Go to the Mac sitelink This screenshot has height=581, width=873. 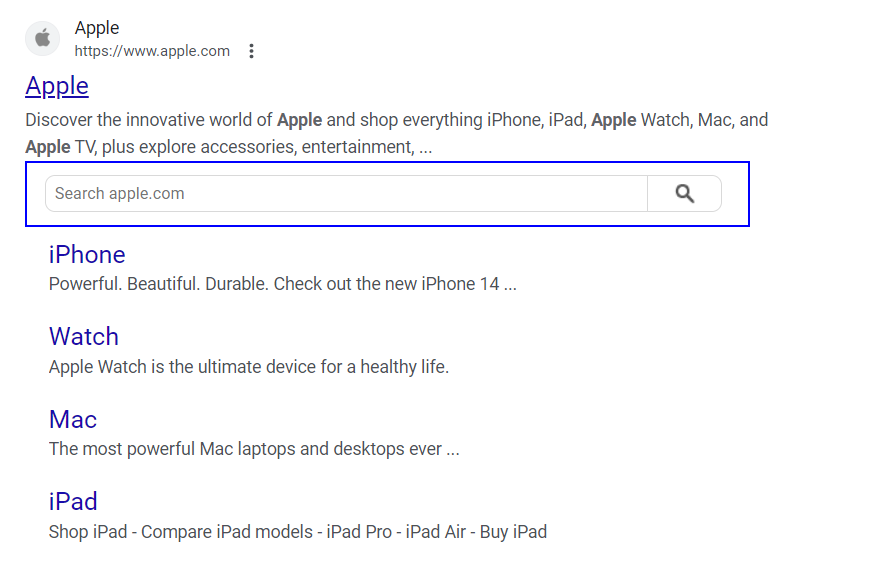73,419
